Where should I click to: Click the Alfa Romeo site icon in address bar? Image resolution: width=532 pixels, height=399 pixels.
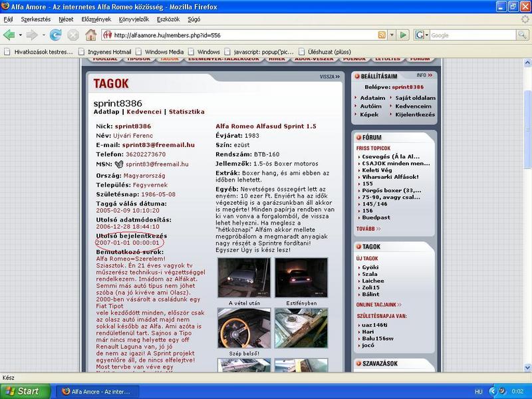click(x=108, y=35)
